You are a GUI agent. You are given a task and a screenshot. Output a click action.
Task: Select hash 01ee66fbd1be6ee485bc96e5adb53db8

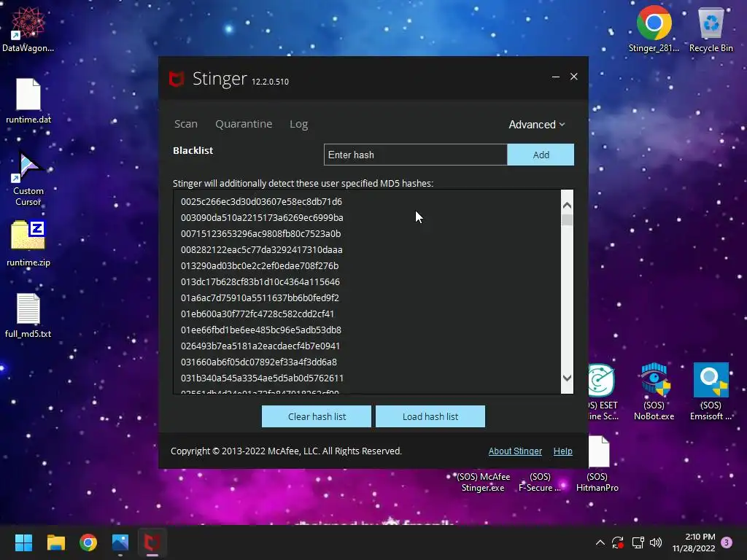click(261, 330)
